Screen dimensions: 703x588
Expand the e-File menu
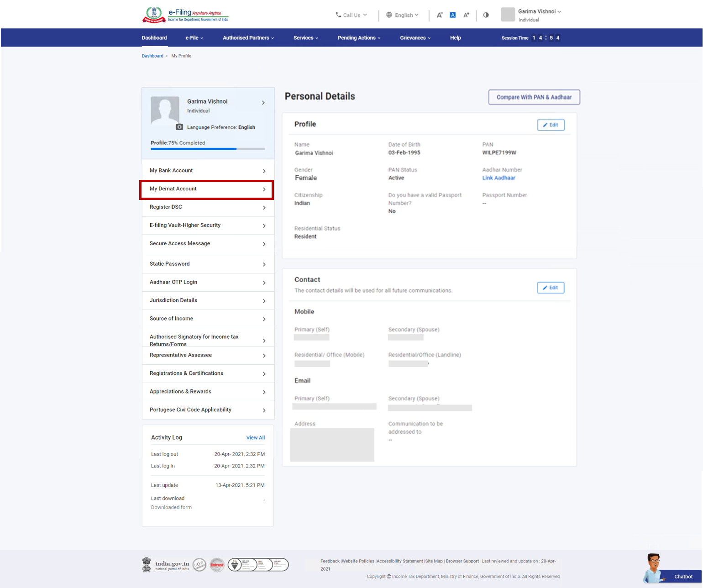[x=194, y=38]
